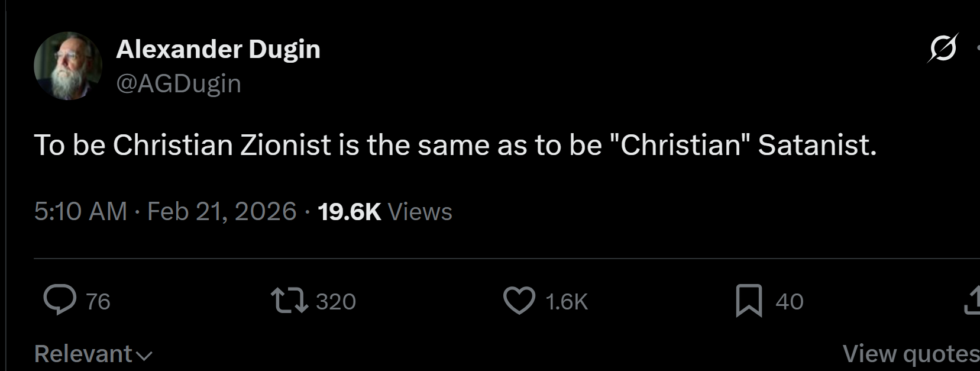Click the chevron next to Relevant

(144, 356)
